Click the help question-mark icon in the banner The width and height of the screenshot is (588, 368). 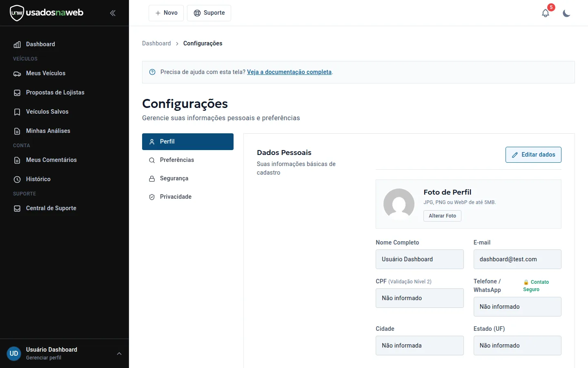click(x=152, y=72)
